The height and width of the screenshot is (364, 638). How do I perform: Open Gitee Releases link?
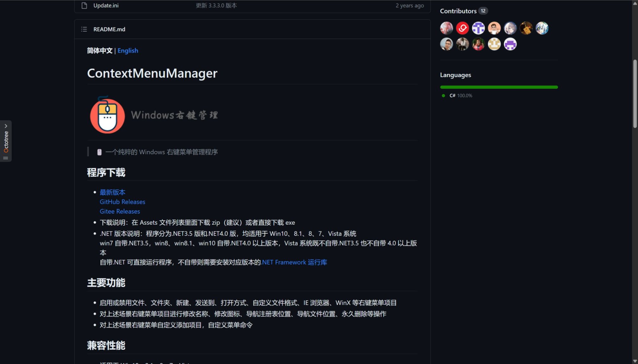coord(120,211)
